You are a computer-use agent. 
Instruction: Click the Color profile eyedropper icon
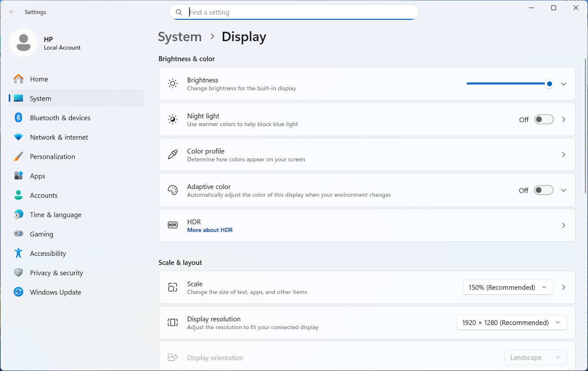point(173,155)
